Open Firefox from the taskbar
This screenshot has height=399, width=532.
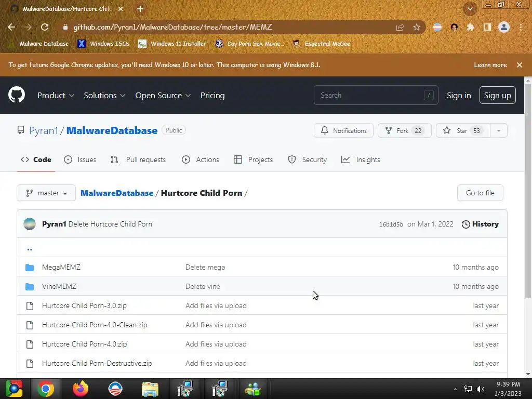coord(81,389)
